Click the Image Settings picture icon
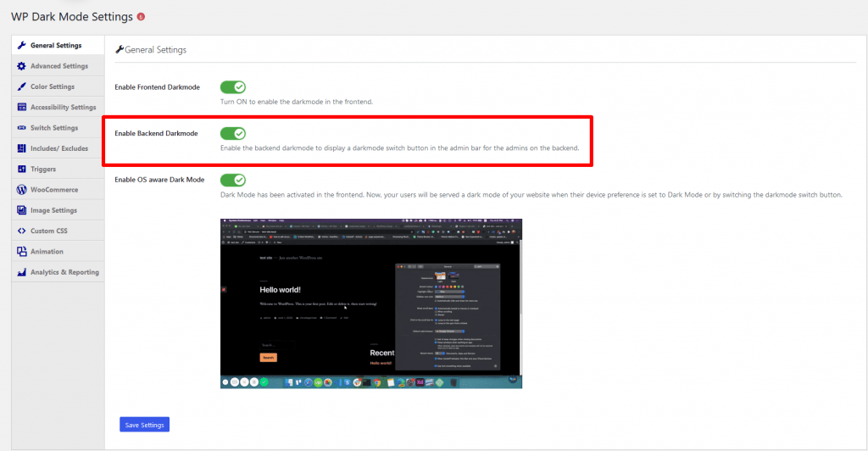Image resolution: width=868 pixels, height=451 pixels. point(21,210)
